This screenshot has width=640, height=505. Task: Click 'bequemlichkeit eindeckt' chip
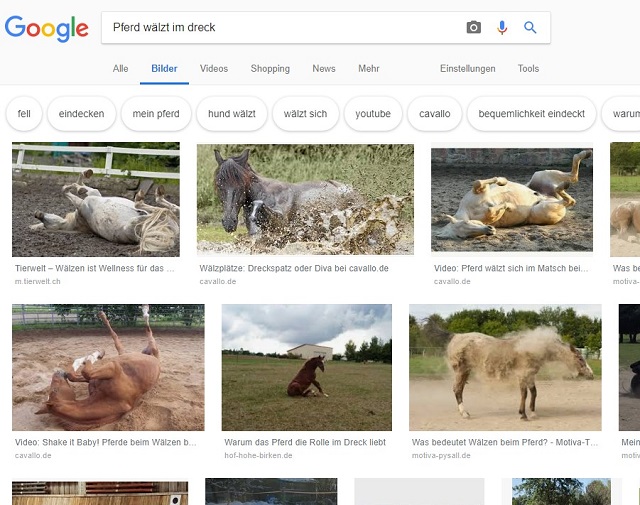coord(531,113)
